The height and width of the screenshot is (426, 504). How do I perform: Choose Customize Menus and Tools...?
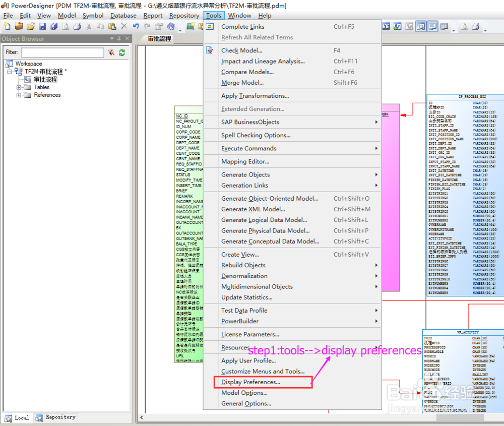pyautogui.click(x=292, y=372)
